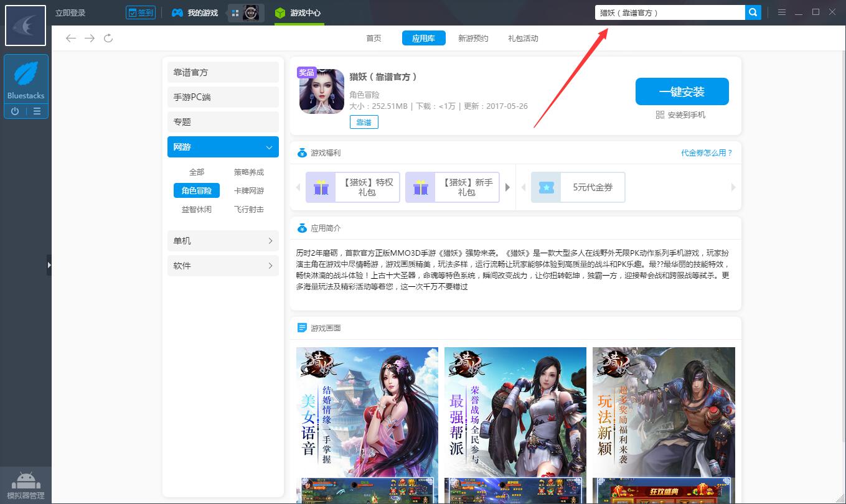The height and width of the screenshot is (504, 846).
Task: Open the 美女语音 screenshot
Action: [x=367, y=425]
